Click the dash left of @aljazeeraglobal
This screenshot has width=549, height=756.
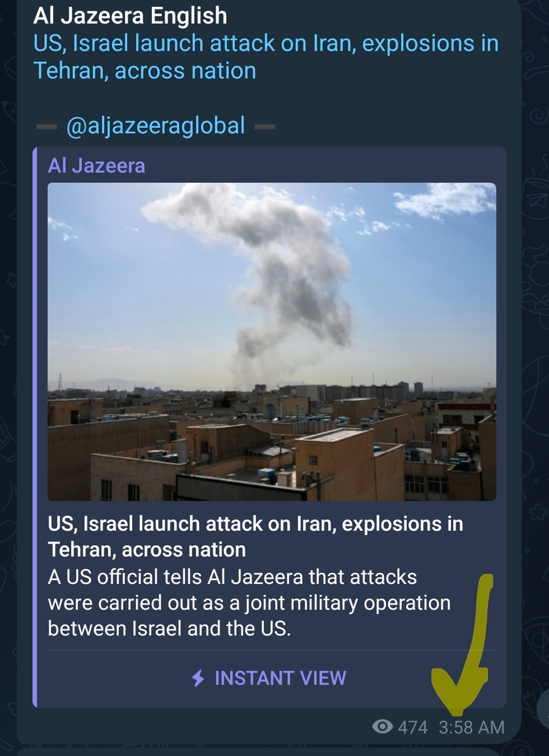[x=46, y=127]
